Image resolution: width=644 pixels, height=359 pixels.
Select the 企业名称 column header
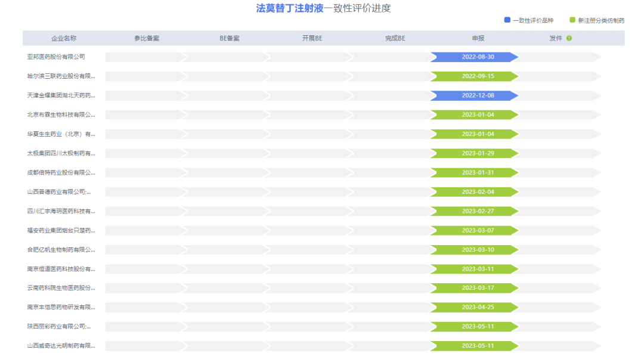(64, 39)
